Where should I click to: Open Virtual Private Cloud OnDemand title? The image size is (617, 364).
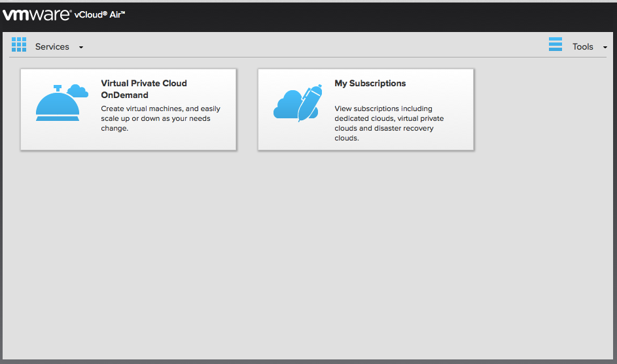point(144,89)
